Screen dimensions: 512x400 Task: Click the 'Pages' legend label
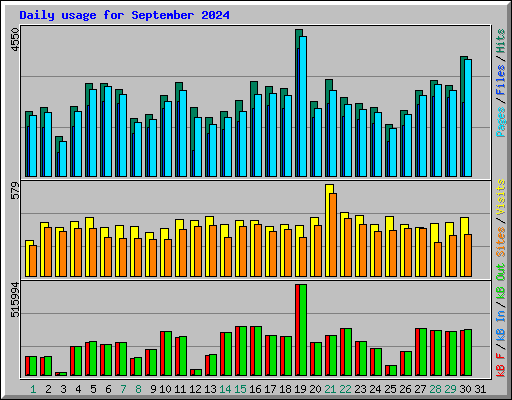pos(501,122)
